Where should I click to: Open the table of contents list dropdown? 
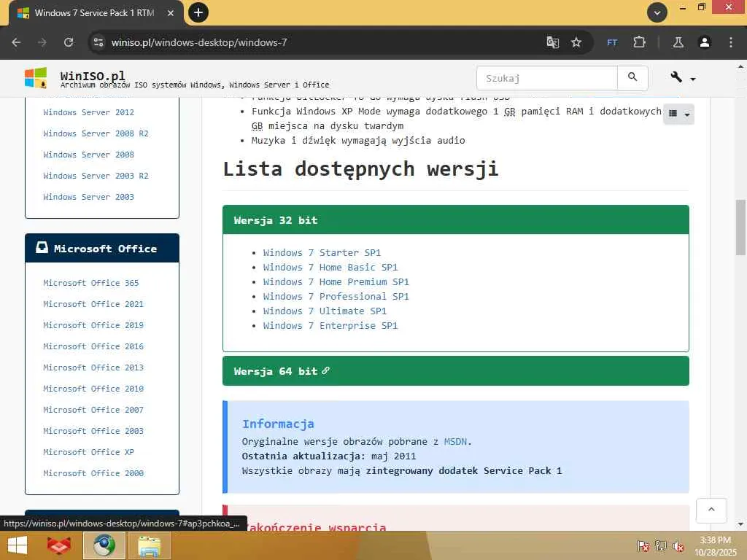[x=679, y=114]
